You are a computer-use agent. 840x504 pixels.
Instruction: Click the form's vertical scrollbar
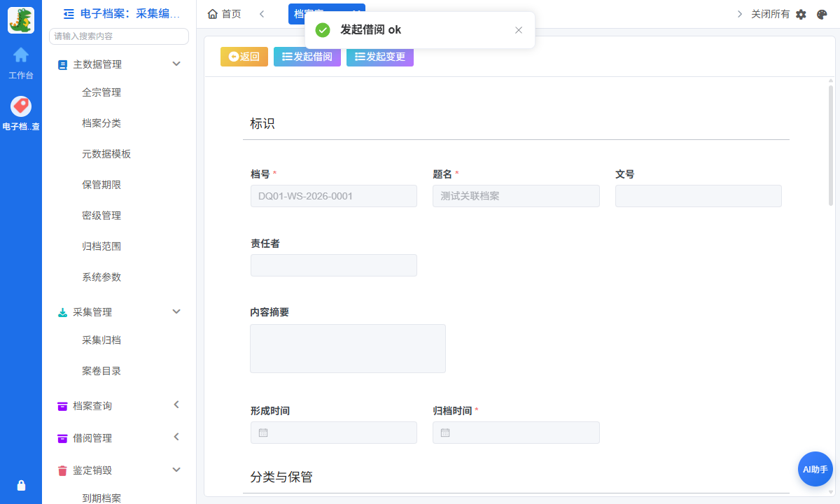[831, 146]
